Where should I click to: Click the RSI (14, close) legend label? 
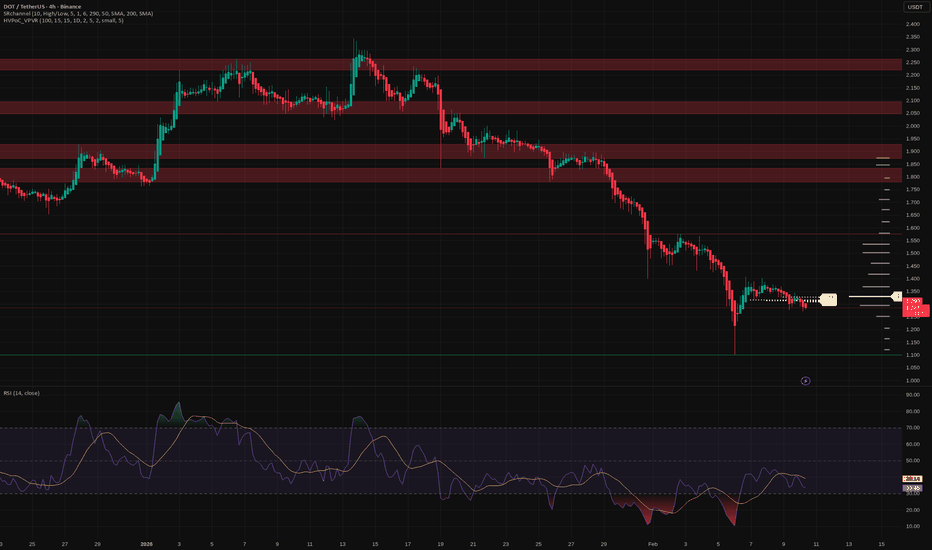tap(21, 393)
